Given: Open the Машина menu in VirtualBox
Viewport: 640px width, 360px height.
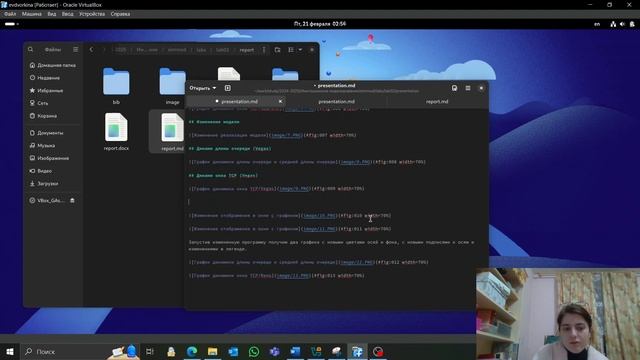Looking at the screenshot, I should [31, 14].
